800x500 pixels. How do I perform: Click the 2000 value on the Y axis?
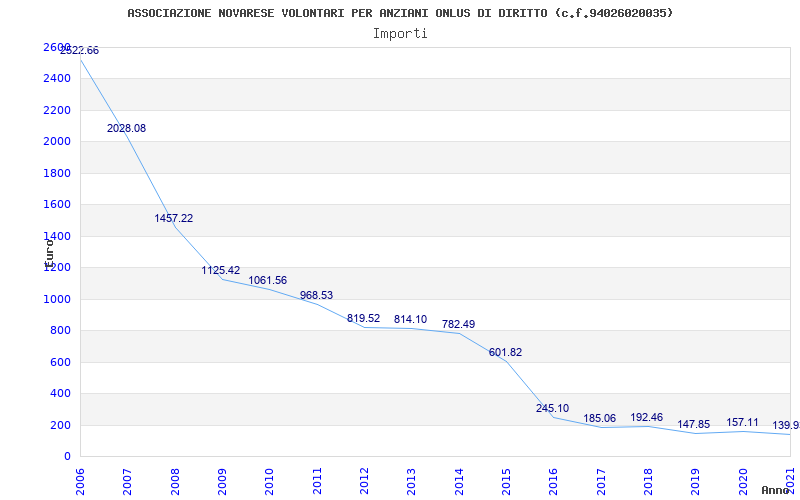[57, 141]
